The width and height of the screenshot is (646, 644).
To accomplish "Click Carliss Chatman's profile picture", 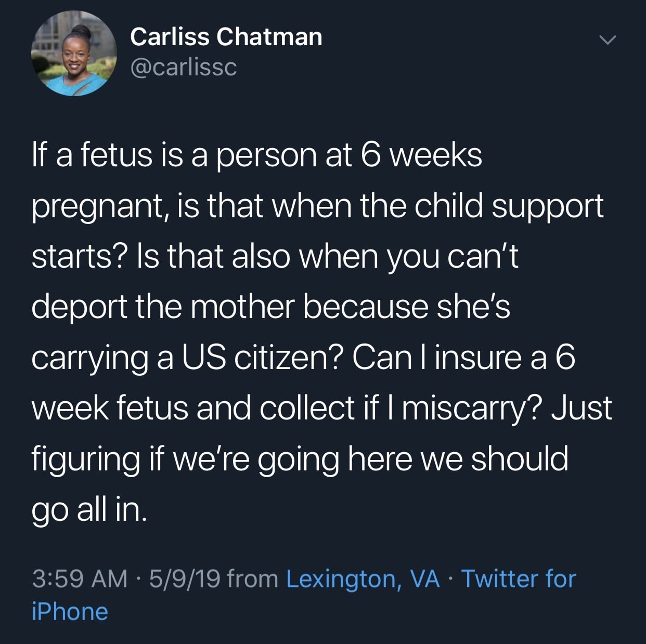I will [74, 54].
